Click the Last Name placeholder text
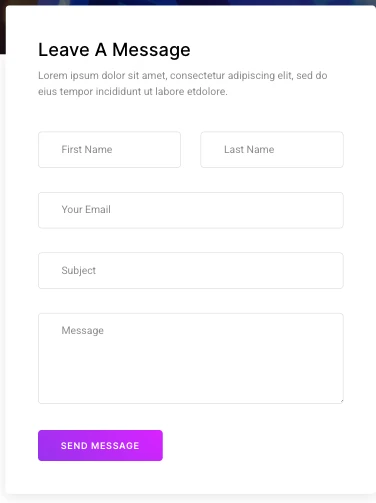Screen dimensions: 376x503 tap(249, 149)
